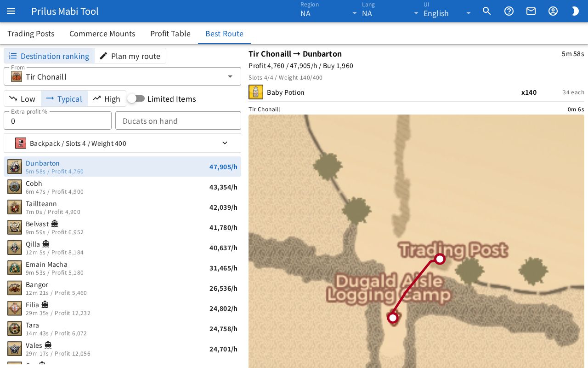Select the Dunbarton destination row
Viewport: 588px width, 368px height.
tap(122, 167)
